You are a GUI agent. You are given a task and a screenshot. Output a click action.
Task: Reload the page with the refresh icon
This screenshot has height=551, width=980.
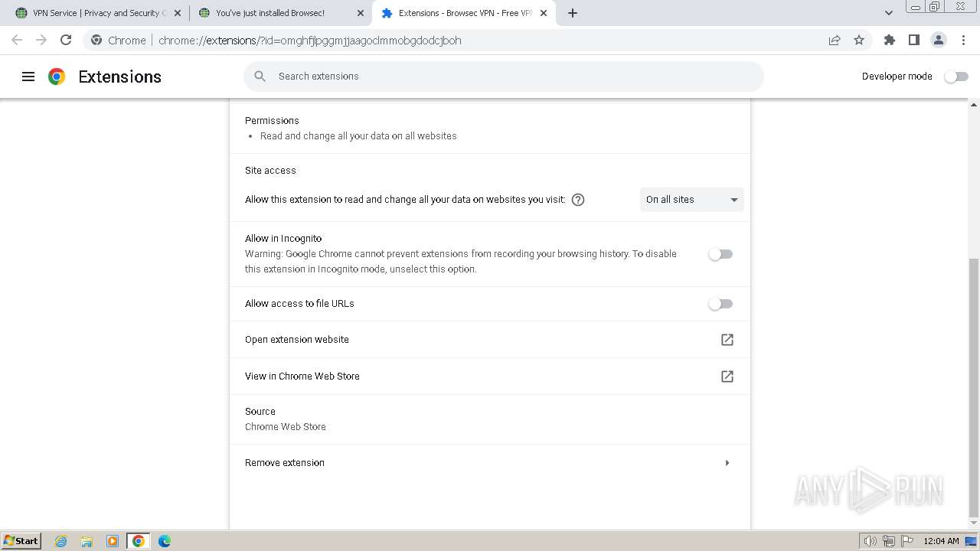[66, 40]
